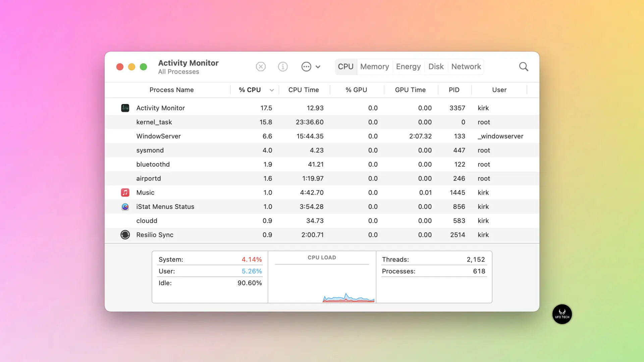Screen dimensions: 644x362
Task: Sort by the User column header
Action: pyautogui.click(x=499, y=90)
